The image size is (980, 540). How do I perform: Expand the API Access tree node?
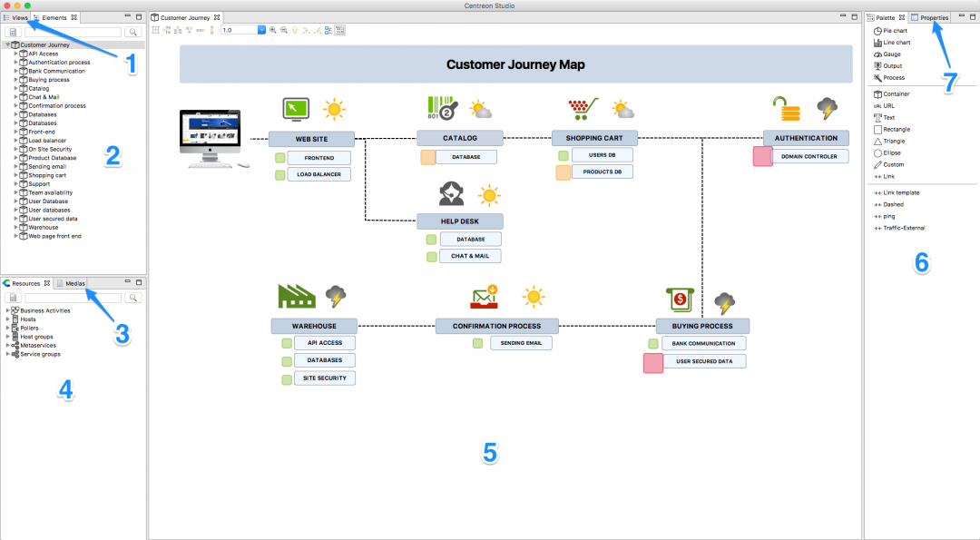tap(15, 54)
